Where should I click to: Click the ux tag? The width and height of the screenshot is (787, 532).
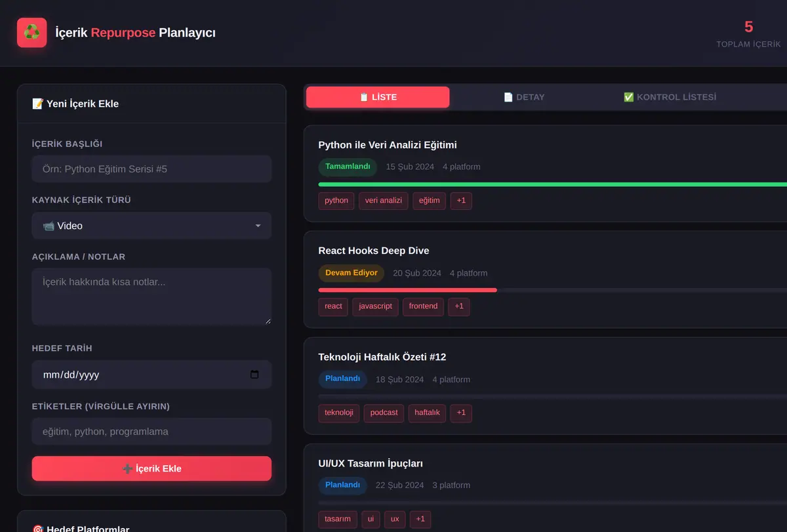point(395,519)
